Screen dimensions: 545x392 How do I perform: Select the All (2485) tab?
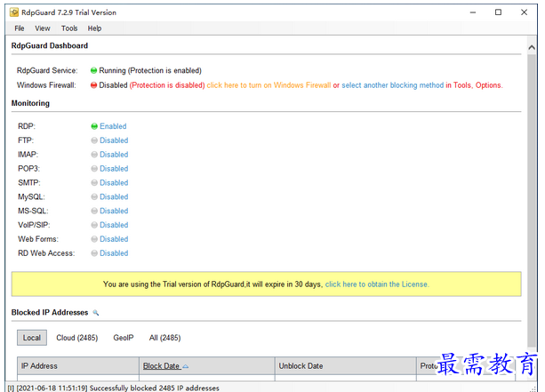(165, 338)
